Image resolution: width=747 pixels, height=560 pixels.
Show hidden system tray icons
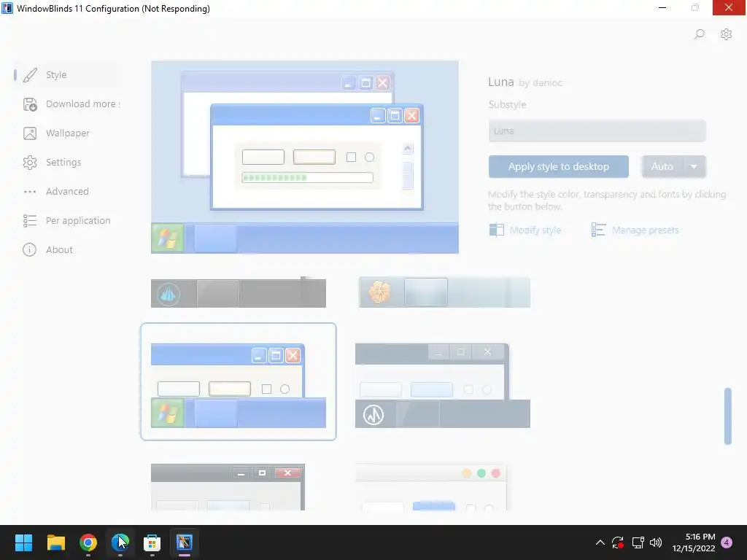[600, 542]
